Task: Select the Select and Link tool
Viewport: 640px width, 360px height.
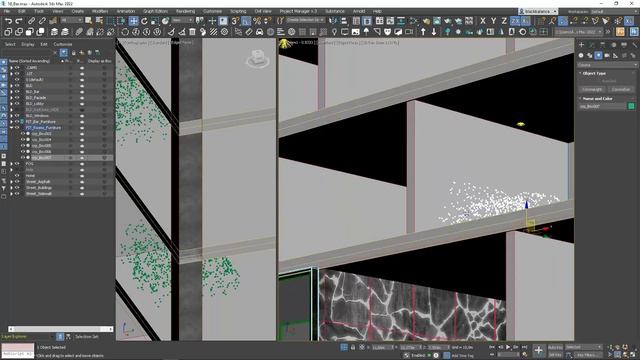Action: click(x=31, y=21)
